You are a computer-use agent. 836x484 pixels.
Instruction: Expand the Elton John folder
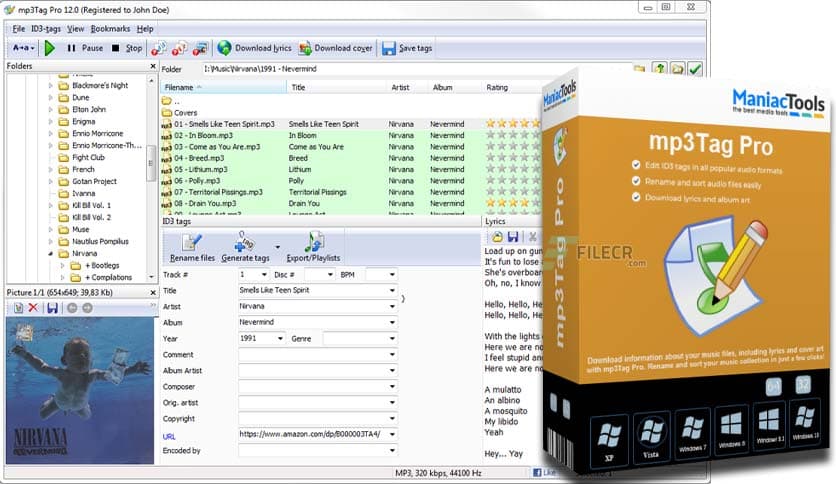51,109
